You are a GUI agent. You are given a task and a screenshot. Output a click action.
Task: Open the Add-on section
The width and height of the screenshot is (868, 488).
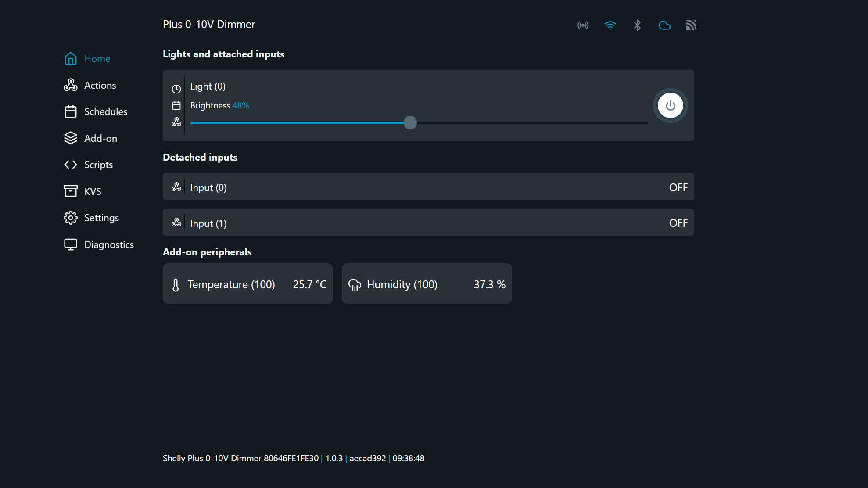coord(100,138)
